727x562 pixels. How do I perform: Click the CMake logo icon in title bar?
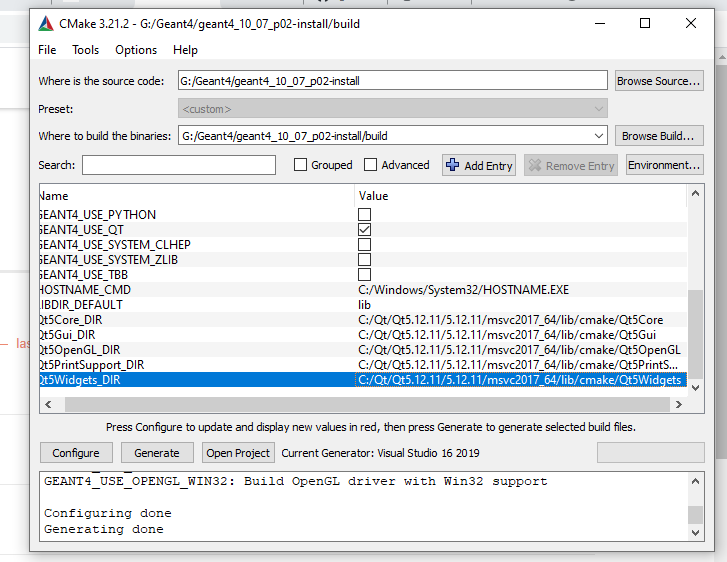[46, 24]
